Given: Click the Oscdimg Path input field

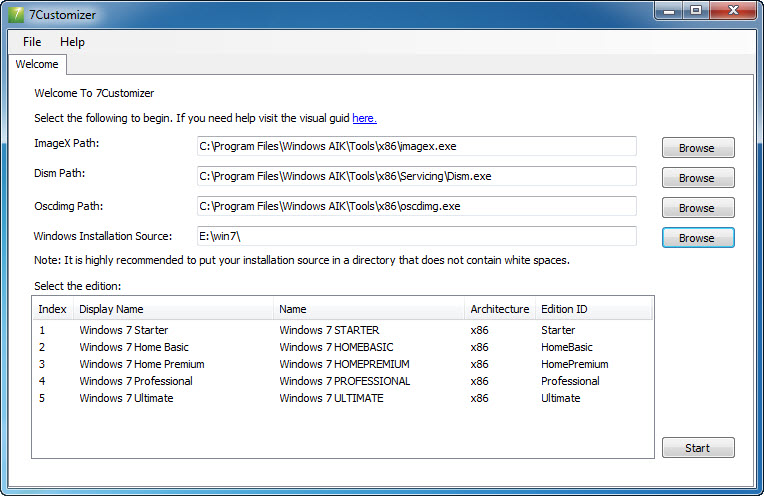Looking at the screenshot, I should click(x=417, y=206).
